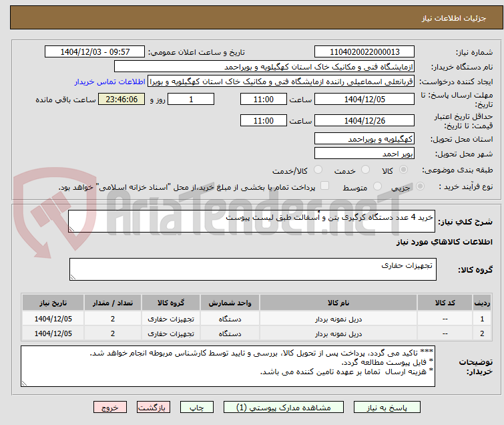Click the توضیحات خریدار notes textarea
Screen dimensions: 504x425
click(x=228, y=366)
